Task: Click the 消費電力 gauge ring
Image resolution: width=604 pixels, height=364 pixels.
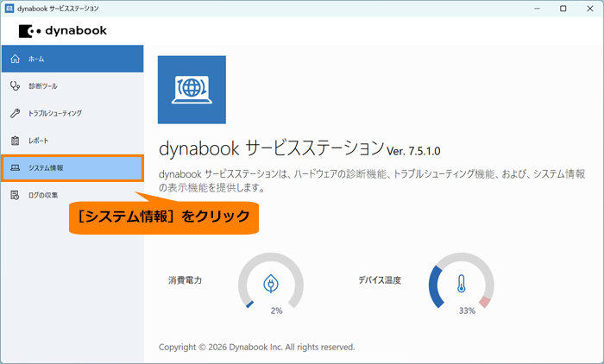Action: (x=271, y=281)
